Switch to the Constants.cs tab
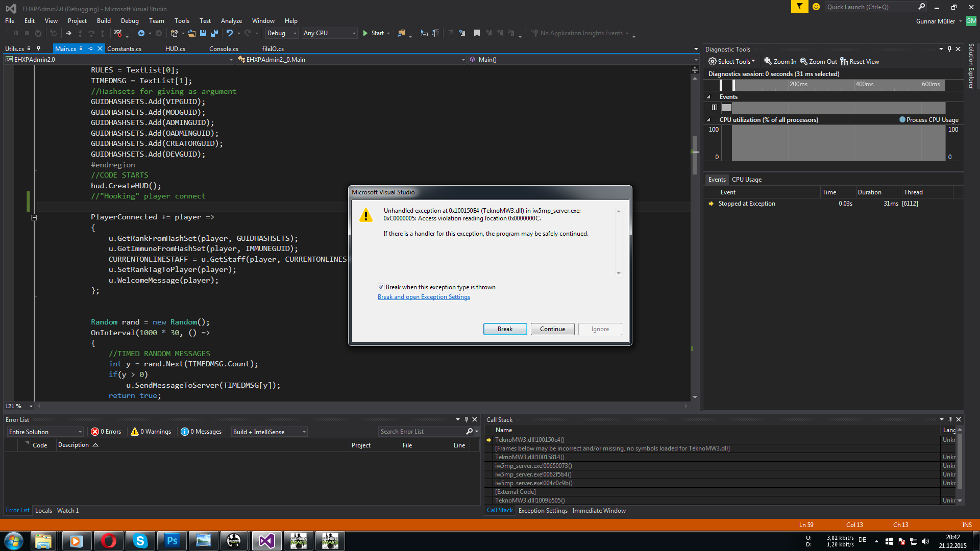980x551 pixels. [x=125, y=49]
